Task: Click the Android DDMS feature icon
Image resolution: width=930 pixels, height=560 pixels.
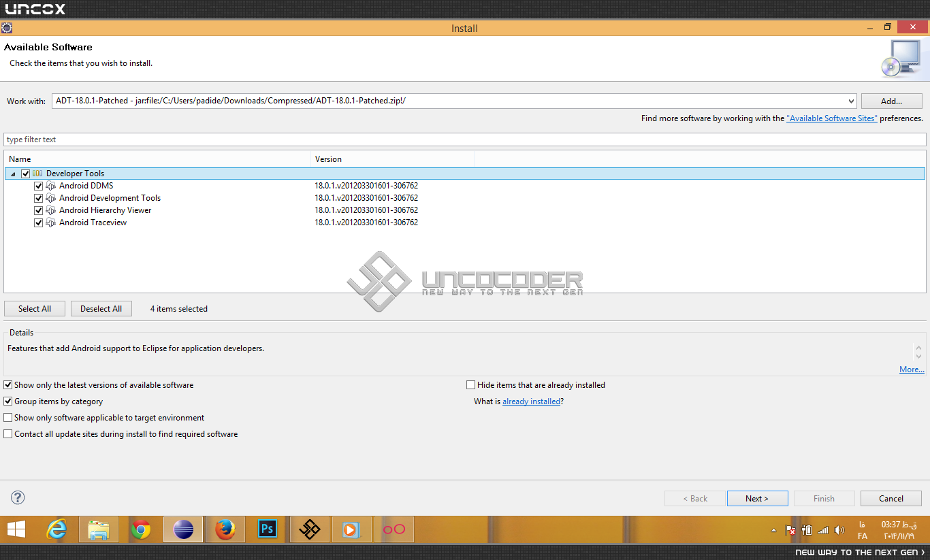Action: pos(51,186)
